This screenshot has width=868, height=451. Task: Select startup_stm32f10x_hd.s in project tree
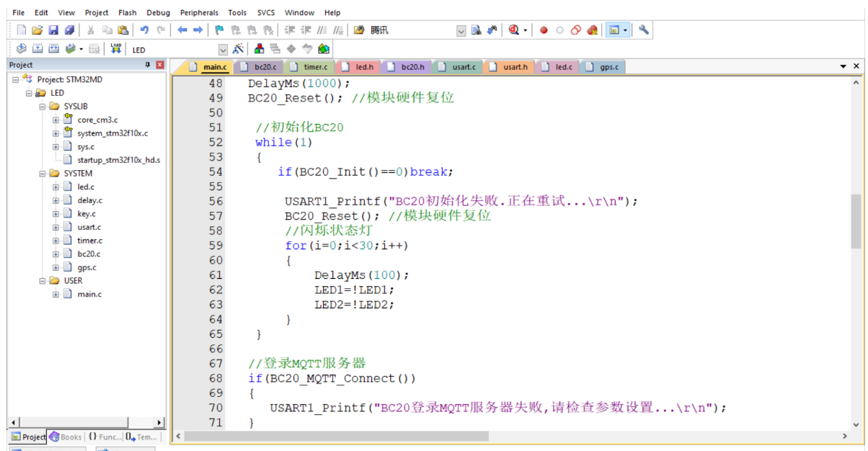tap(118, 160)
